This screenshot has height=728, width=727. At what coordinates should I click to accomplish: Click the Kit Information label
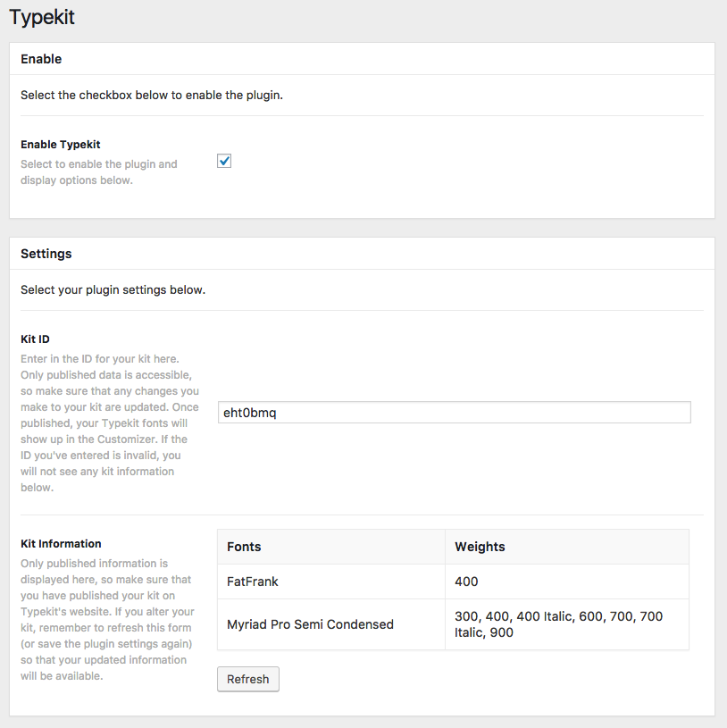pos(61,543)
